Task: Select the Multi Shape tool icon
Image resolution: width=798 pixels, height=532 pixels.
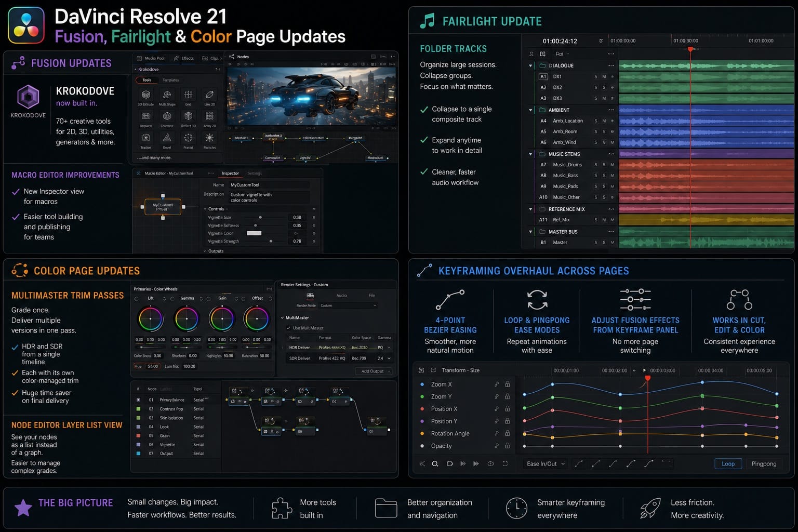Action: 167,95
